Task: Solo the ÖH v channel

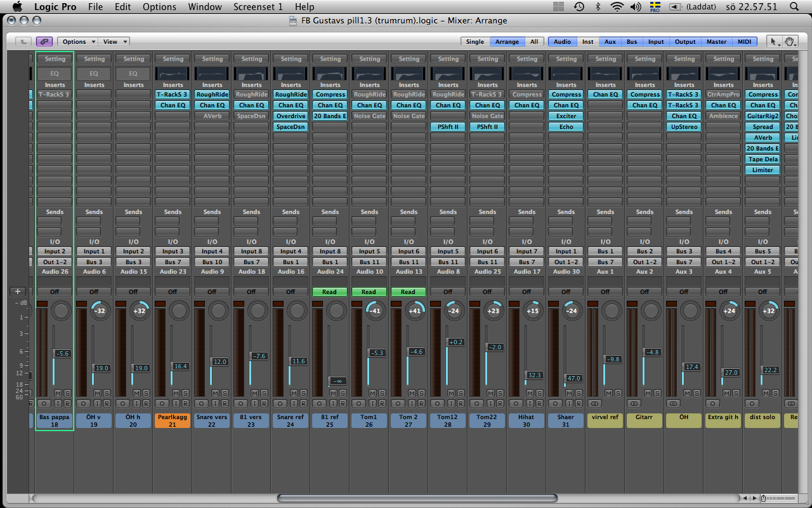Action: (x=106, y=393)
